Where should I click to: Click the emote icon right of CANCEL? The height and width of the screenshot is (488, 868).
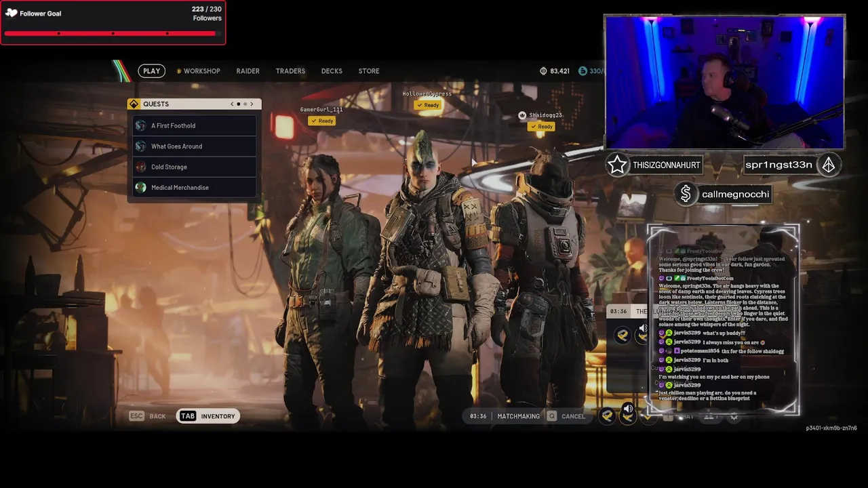click(608, 416)
